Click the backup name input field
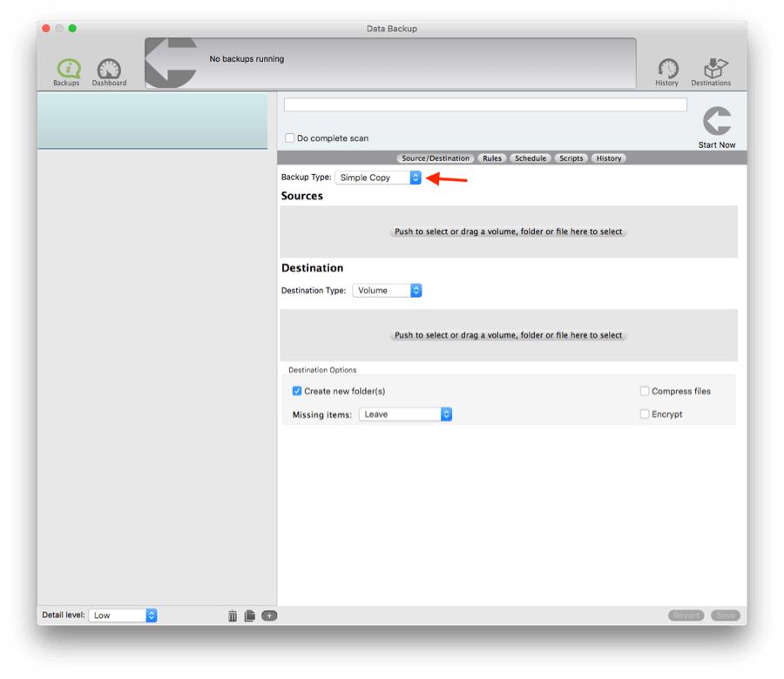Viewport: 784px width, 679px height. [x=483, y=104]
